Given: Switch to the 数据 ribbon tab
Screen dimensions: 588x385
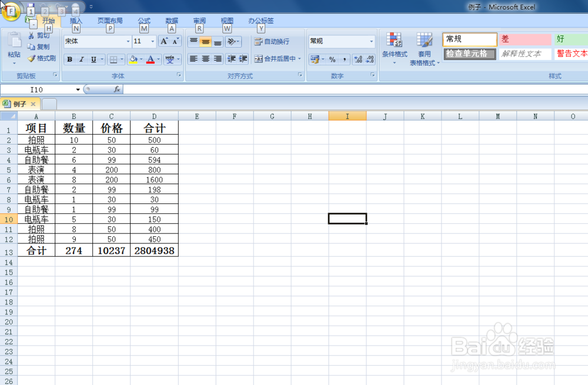Looking at the screenshot, I should coord(172,21).
